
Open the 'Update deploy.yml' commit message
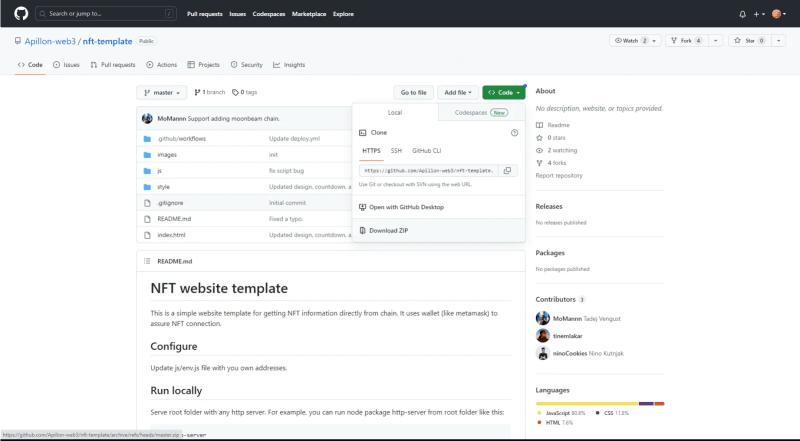point(294,139)
